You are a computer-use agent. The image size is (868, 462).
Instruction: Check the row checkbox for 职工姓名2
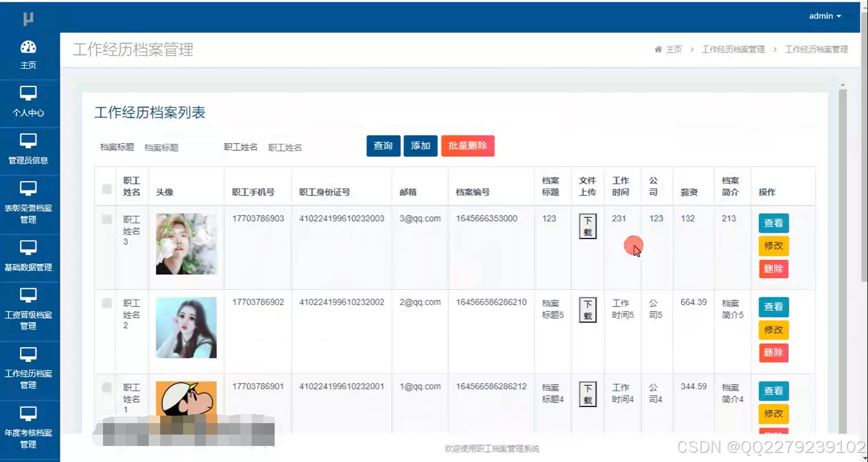point(107,303)
